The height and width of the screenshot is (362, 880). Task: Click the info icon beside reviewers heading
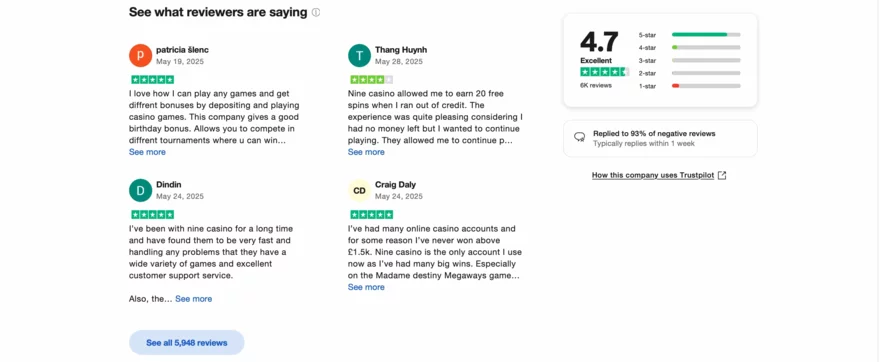click(316, 12)
